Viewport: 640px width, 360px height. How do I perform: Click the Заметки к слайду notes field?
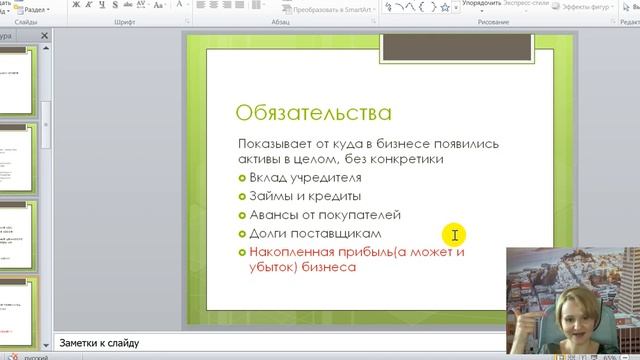tap(280, 343)
